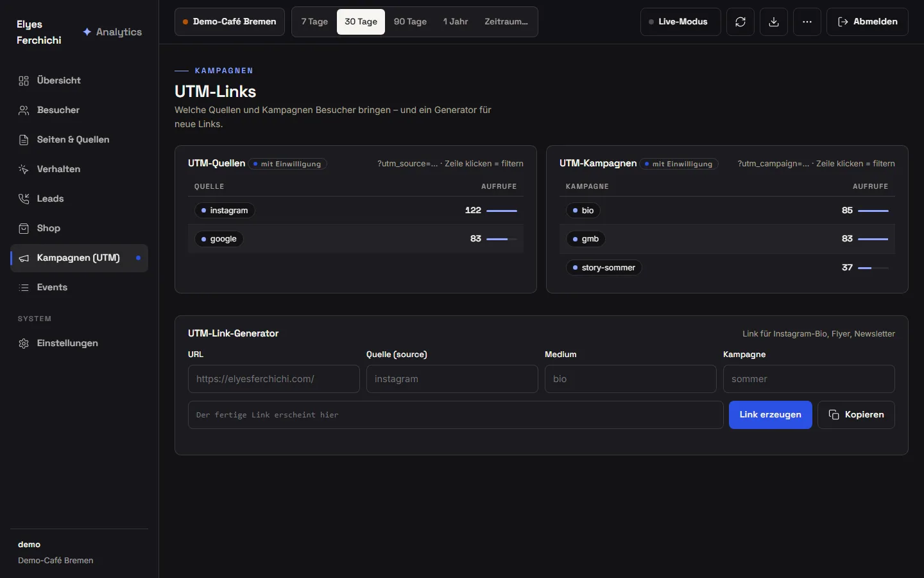The image size is (924, 578).
Task: Click the Besucher people icon
Action: coord(24,110)
